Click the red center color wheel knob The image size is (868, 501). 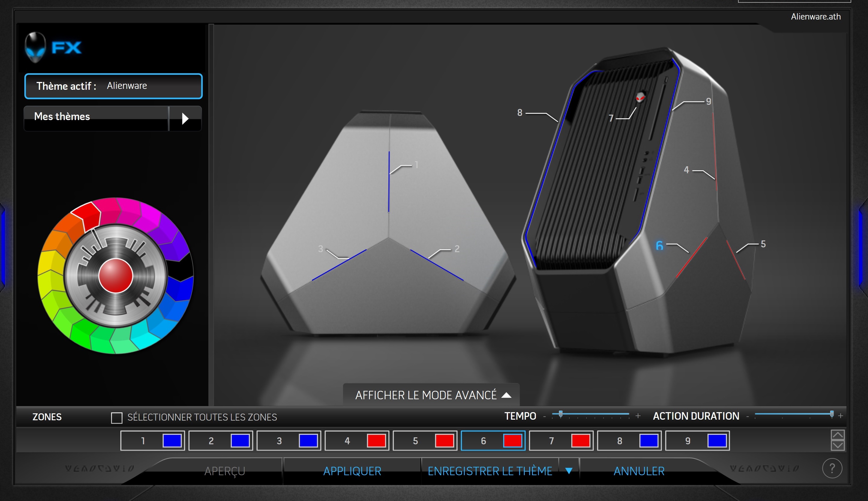click(x=116, y=276)
